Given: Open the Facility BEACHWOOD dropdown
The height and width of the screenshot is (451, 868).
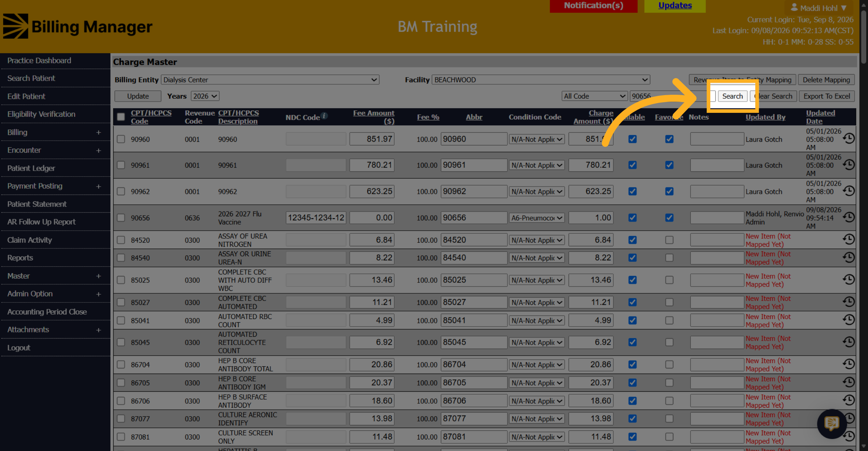Looking at the screenshot, I should [x=541, y=80].
